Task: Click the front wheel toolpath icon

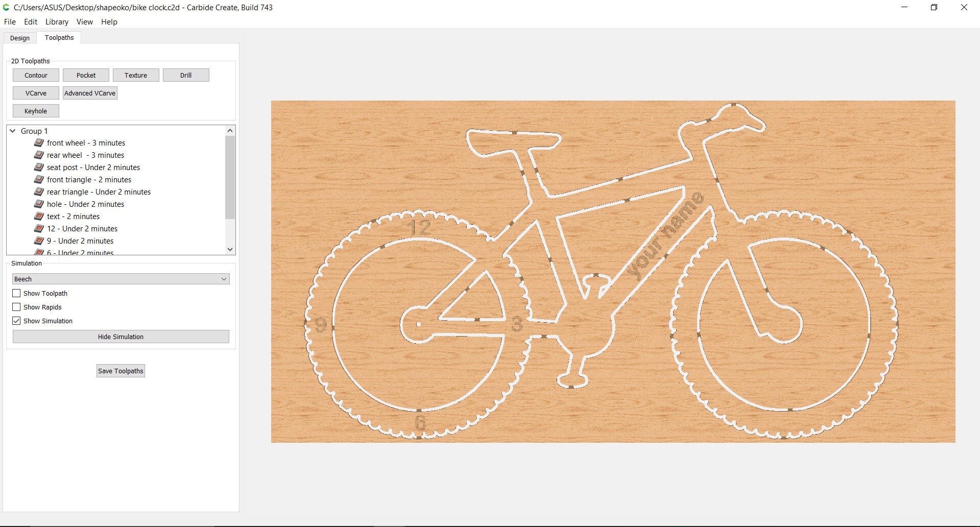Action: point(39,143)
